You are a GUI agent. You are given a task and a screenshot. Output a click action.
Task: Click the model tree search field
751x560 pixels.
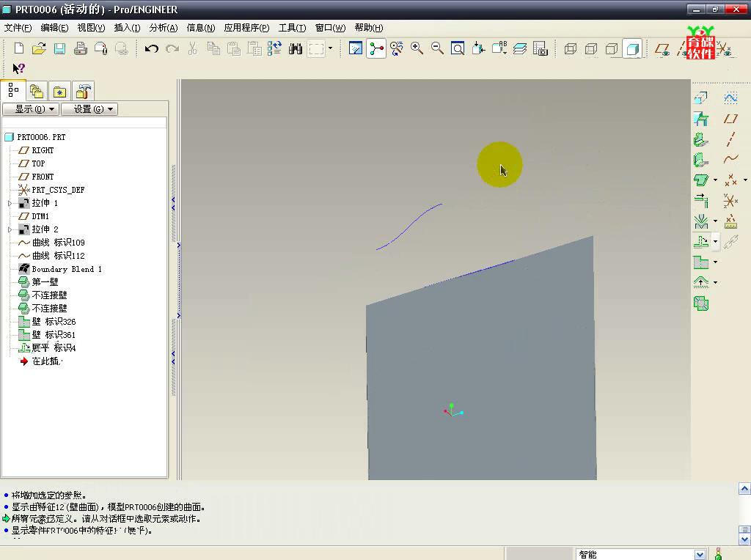pos(84,123)
